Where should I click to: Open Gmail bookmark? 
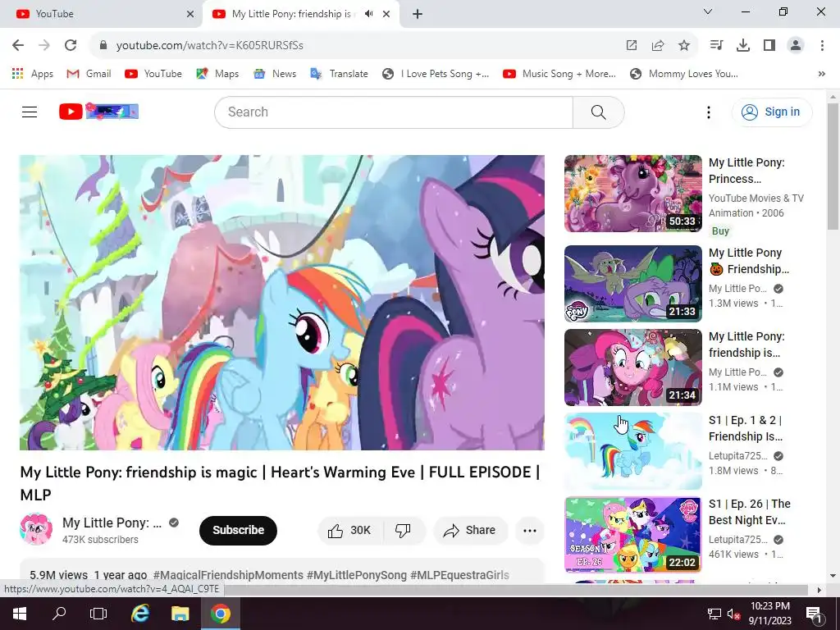click(89, 74)
